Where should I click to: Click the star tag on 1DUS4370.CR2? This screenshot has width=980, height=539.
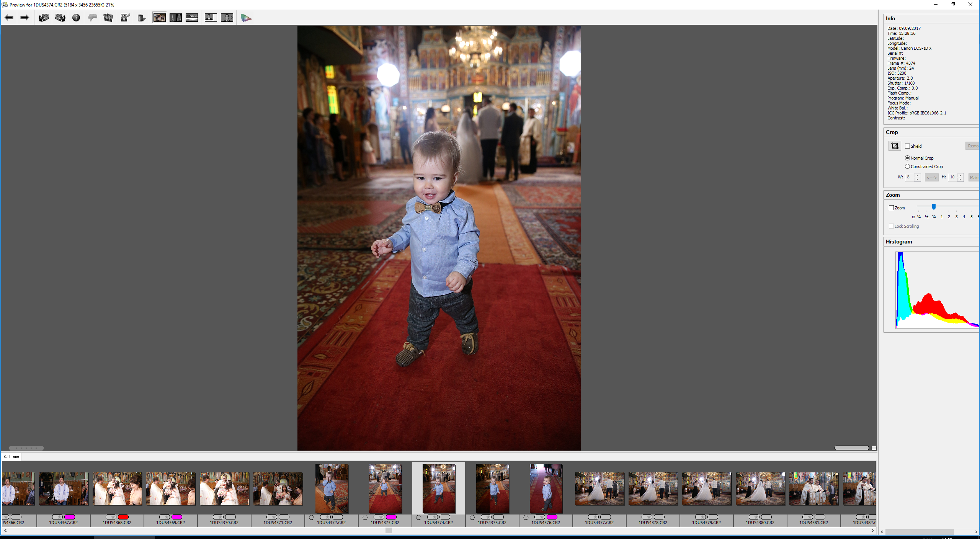(x=218, y=517)
